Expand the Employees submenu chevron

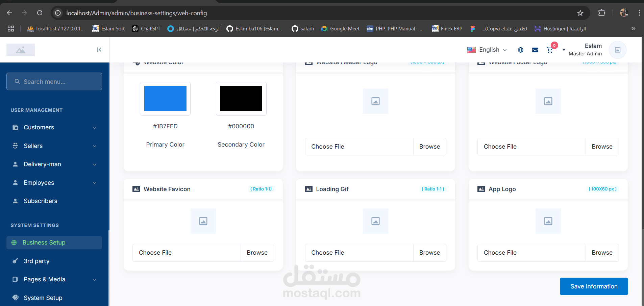coord(95,183)
